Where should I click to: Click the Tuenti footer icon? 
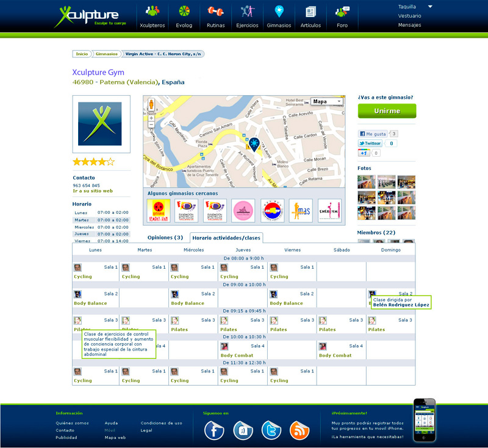pos(243,430)
